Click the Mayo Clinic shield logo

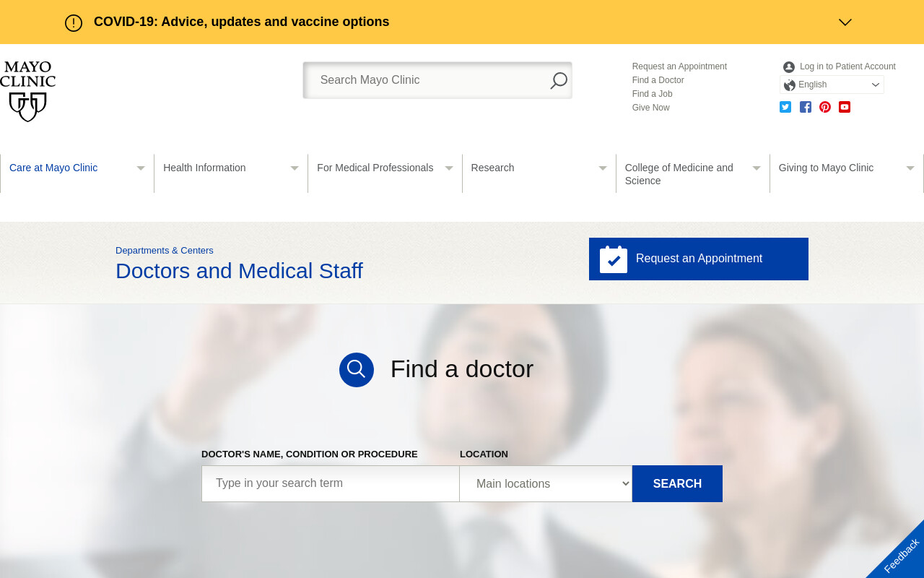click(x=27, y=91)
